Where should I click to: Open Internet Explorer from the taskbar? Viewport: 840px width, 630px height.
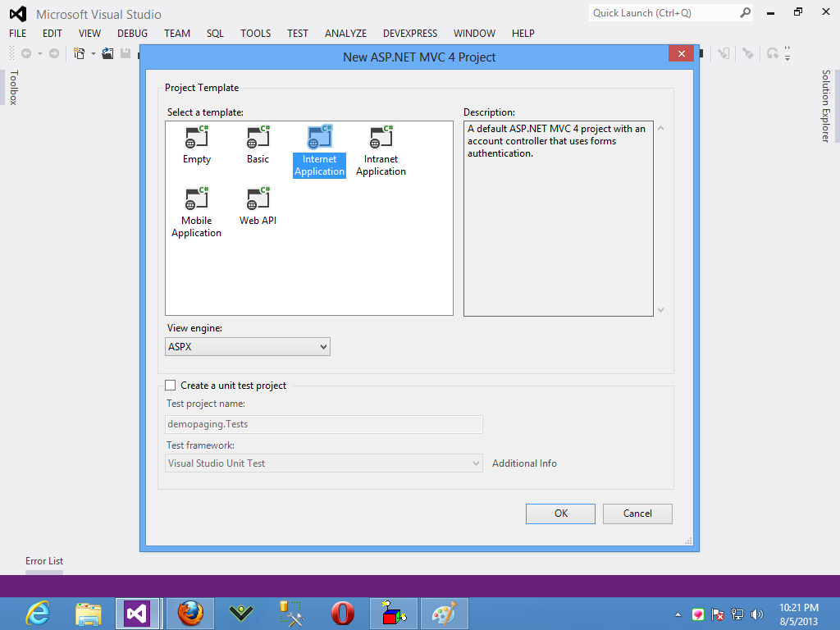coord(38,614)
